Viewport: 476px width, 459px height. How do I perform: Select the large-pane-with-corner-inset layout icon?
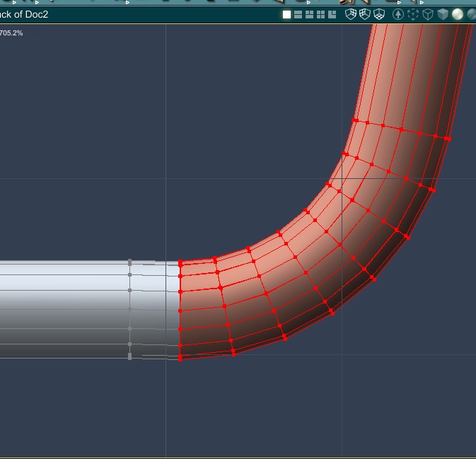pyautogui.click(x=331, y=14)
